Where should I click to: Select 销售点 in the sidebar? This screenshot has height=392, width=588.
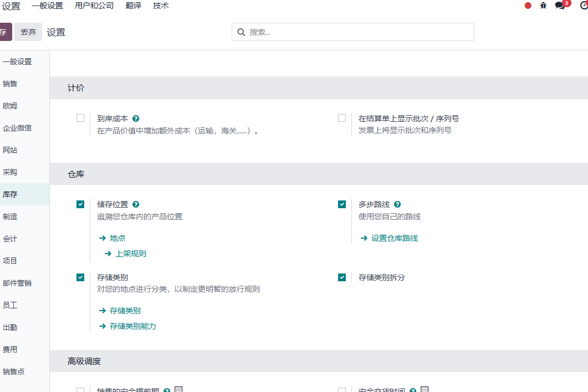[x=24, y=372]
